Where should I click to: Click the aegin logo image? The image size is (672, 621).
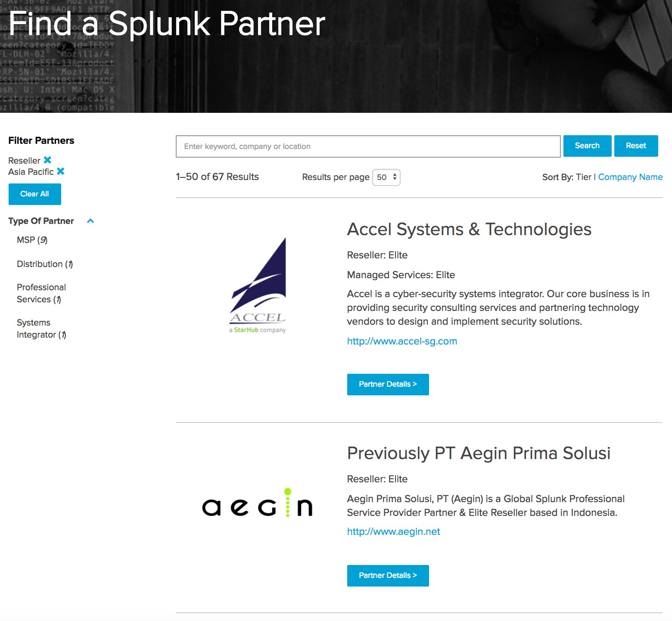click(x=257, y=503)
